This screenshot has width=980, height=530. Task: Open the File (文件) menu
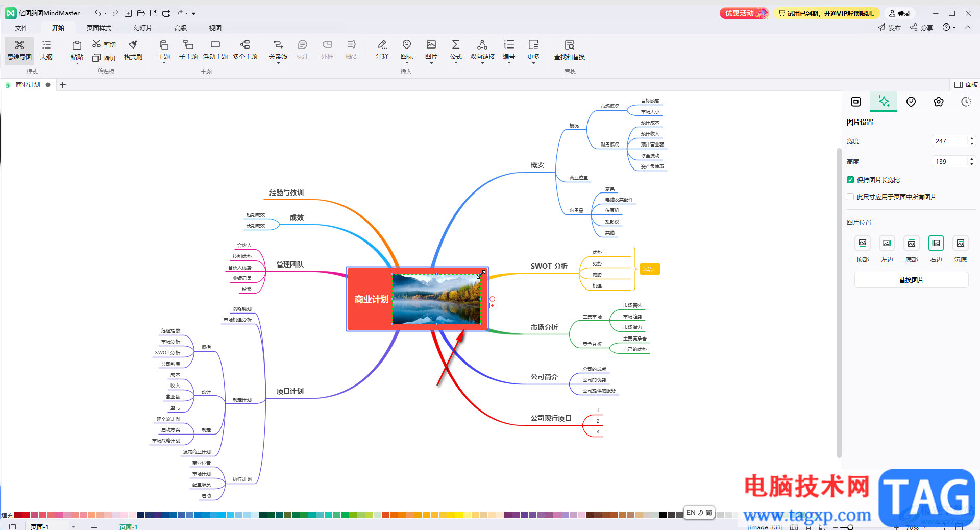tap(21, 28)
